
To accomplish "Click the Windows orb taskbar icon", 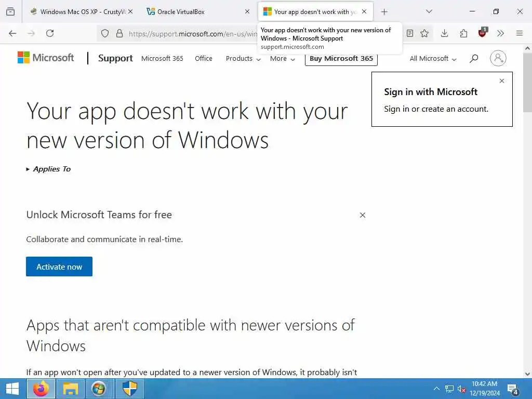I will [99, 389].
